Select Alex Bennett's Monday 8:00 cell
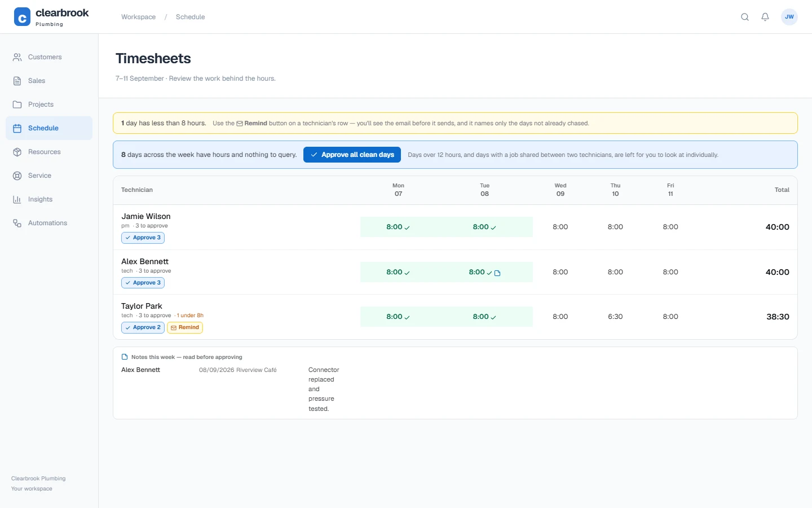 tap(398, 272)
